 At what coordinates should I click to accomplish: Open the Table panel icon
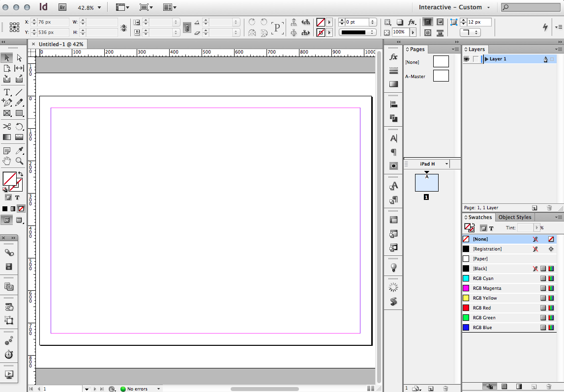393,220
